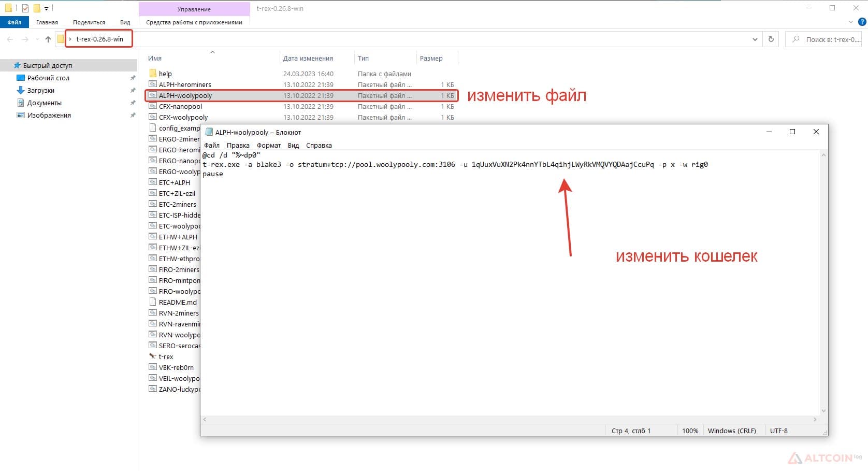
Task: Expand the address bar history dropdown
Action: 755,39
